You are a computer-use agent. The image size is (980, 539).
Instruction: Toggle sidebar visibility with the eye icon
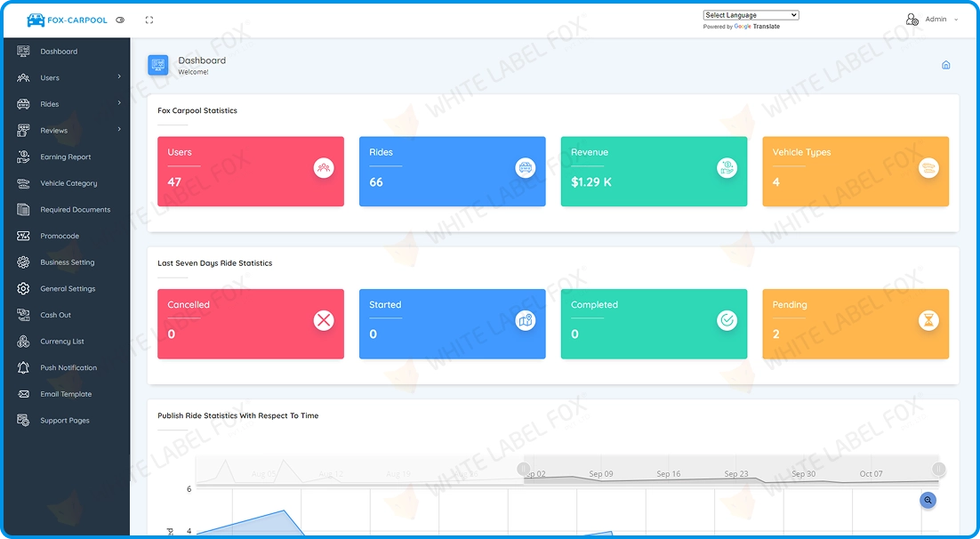point(121,20)
